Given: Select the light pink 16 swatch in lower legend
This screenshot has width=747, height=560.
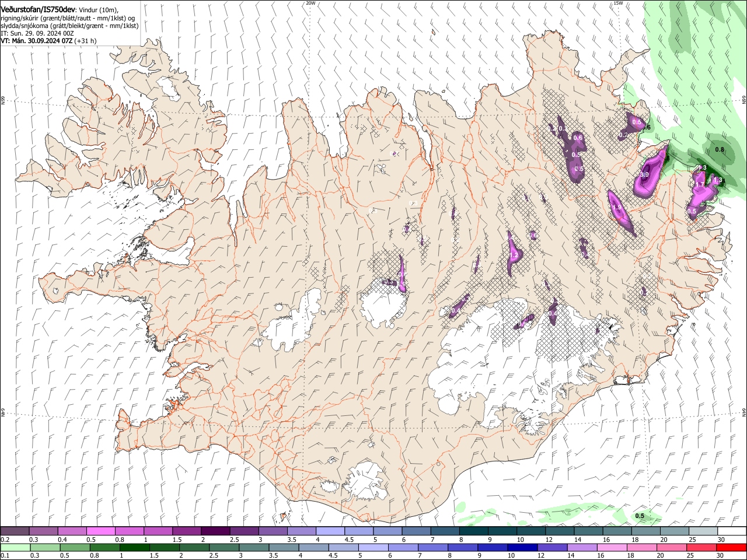Looking at the screenshot, I should (612, 547).
